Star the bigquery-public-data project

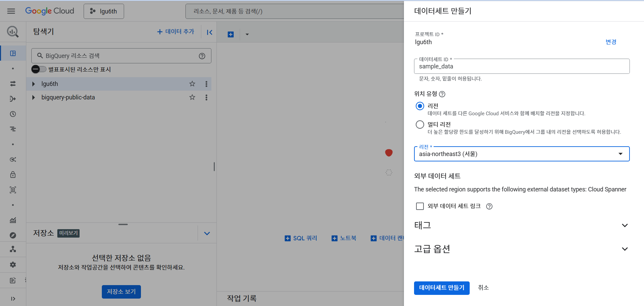coord(192,97)
